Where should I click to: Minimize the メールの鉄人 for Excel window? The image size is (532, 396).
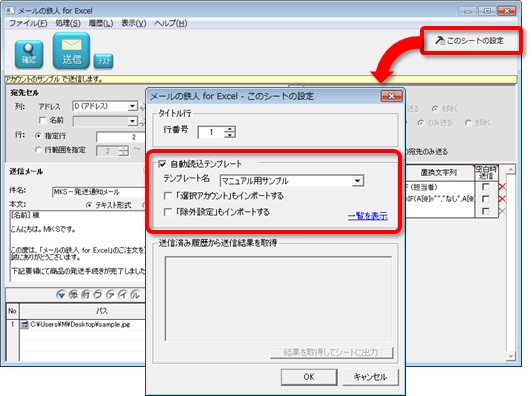[468, 11]
